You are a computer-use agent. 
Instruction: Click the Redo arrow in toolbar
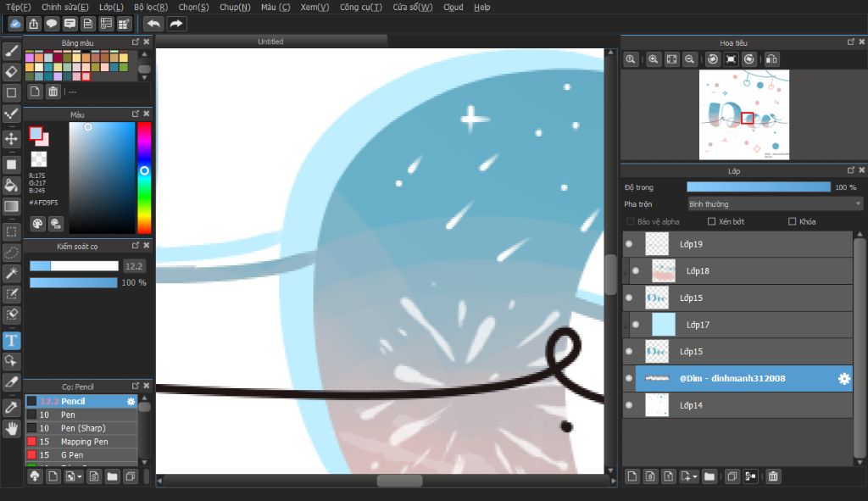pos(176,24)
